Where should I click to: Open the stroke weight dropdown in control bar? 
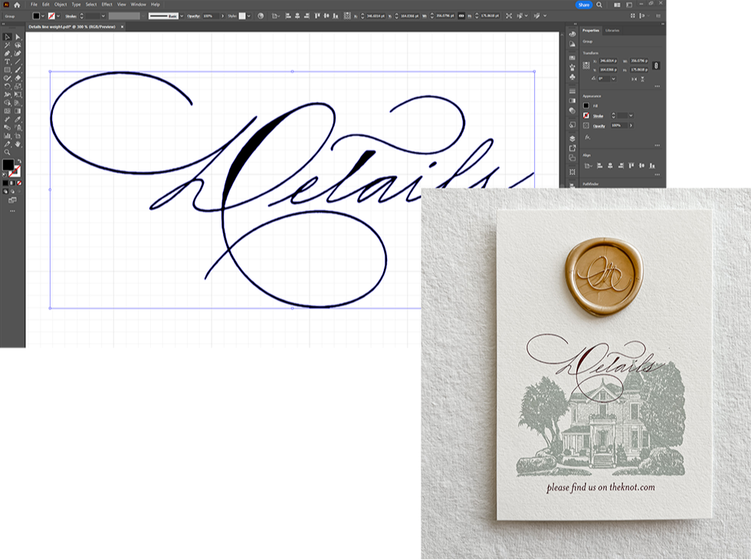pyautogui.click(x=103, y=16)
